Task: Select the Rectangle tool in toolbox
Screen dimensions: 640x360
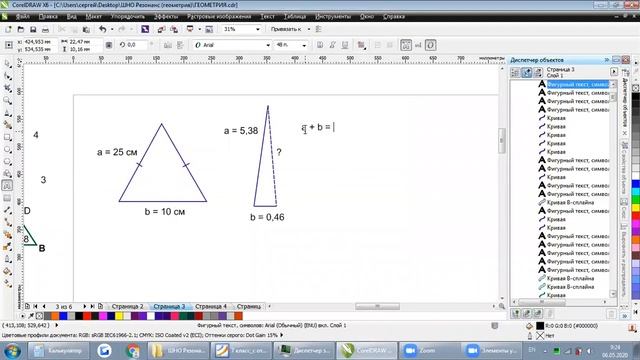Action: click(x=7, y=137)
